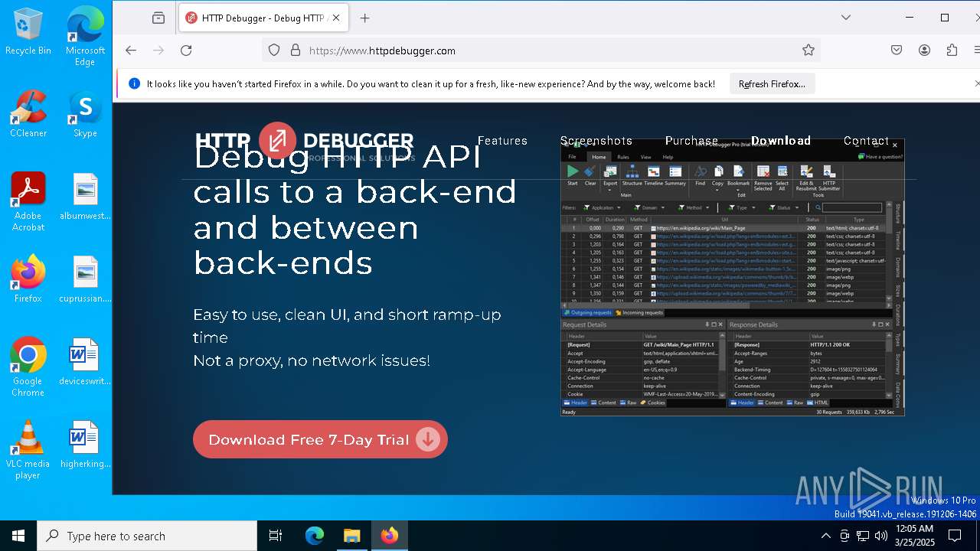Open Contact page link
The height and width of the screenshot is (551, 980).
coord(866,141)
